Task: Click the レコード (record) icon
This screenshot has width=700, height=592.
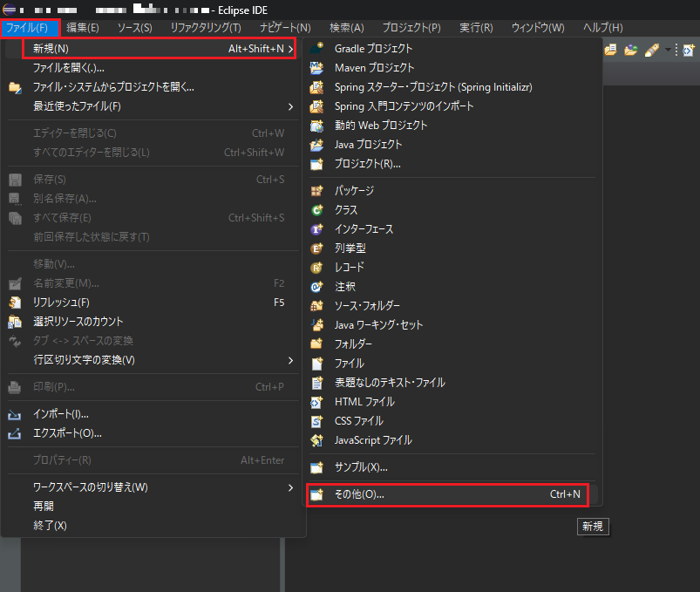Action: point(316,268)
